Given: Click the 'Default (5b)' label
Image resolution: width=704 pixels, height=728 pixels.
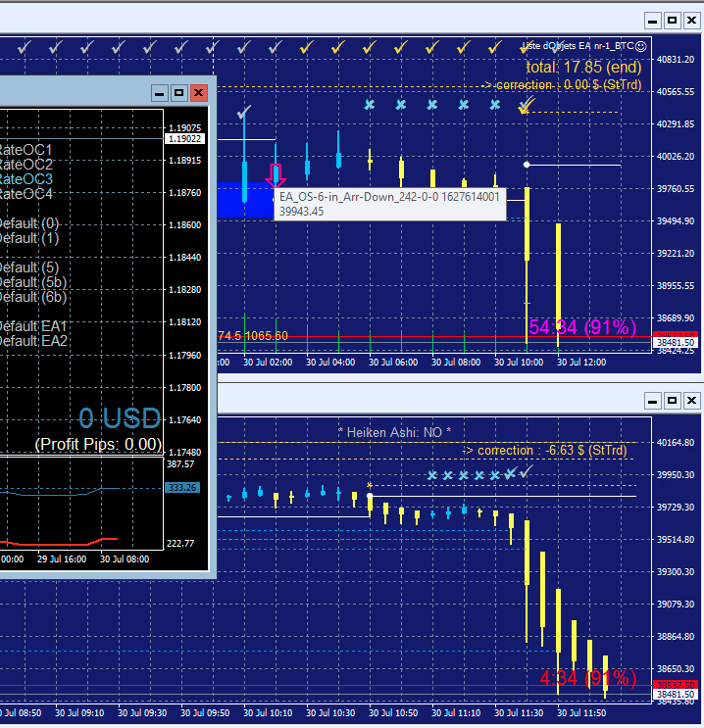Looking at the screenshot, I should click(x=33, y=282).
